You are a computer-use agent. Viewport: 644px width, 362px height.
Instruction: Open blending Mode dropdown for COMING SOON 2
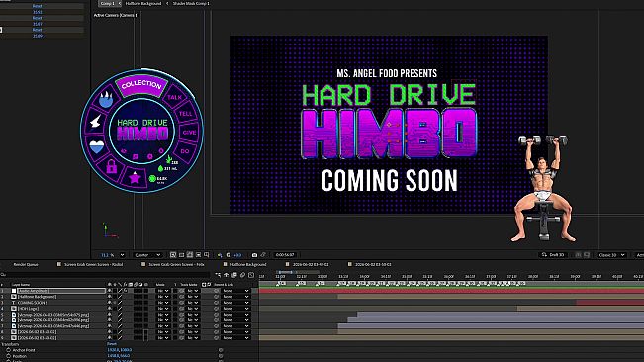point(163,303)
